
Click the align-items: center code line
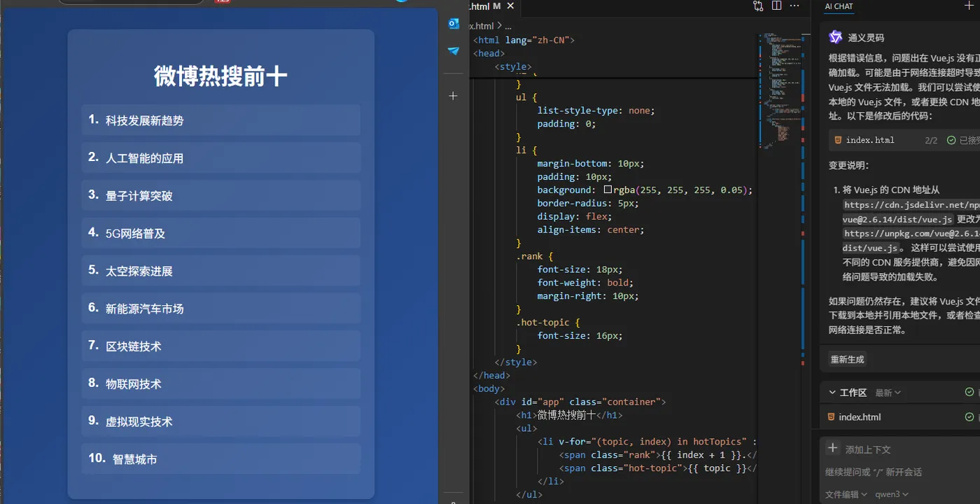[590, 230]
